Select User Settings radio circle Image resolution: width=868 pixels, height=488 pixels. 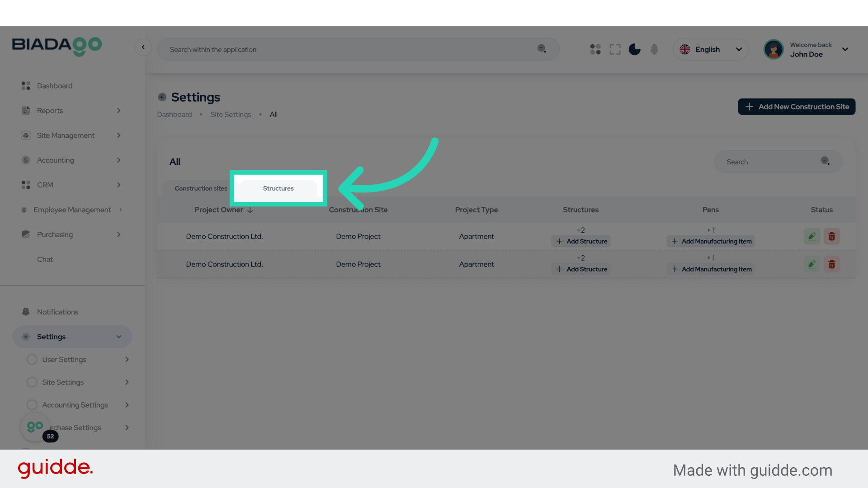point(32,360)
